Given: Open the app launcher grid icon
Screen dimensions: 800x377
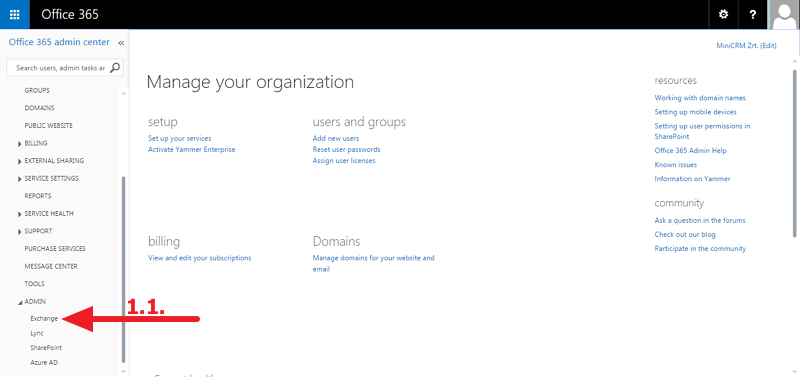Looking at the screenshot, I should 15,14.
